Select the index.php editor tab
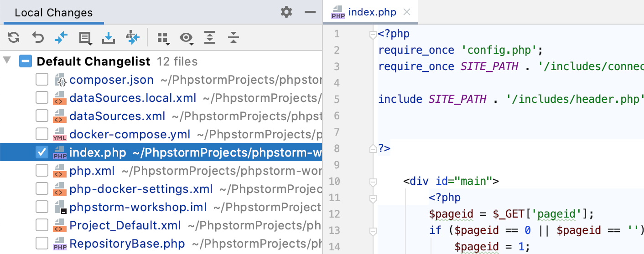This screenshot has height=254, width=644. point(372,12)
